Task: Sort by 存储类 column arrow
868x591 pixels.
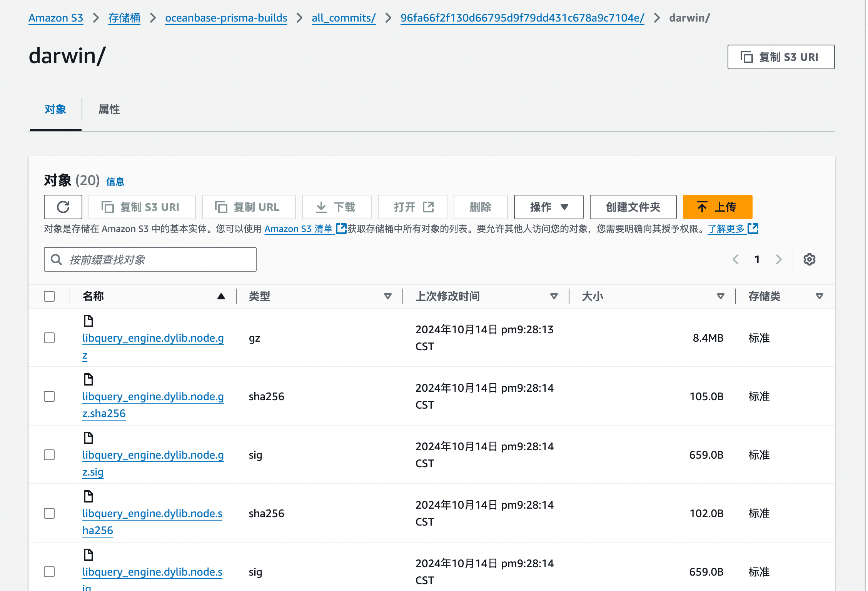Action: pyautogui.click(x=820, y=296)
